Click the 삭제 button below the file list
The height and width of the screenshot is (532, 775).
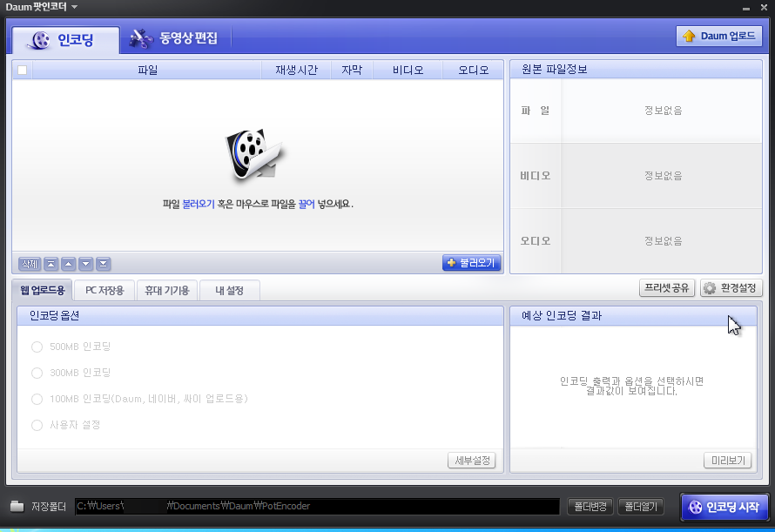30,264
